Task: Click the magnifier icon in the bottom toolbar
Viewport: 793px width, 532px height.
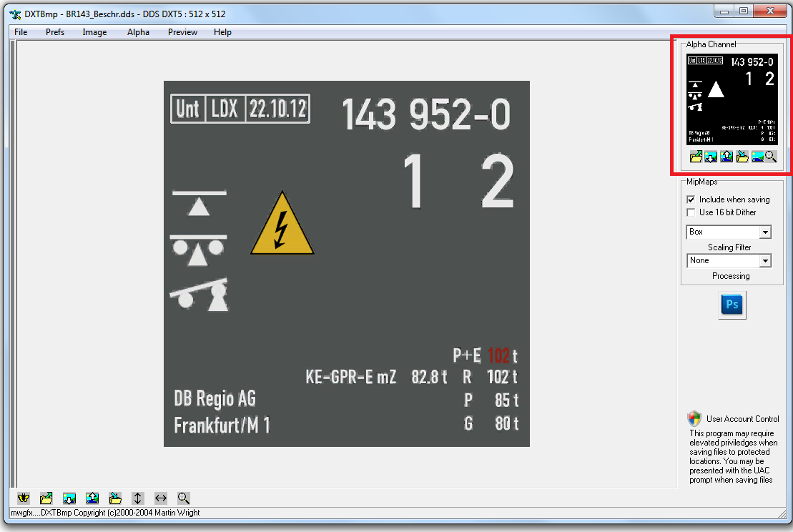Action: (184, 498)
